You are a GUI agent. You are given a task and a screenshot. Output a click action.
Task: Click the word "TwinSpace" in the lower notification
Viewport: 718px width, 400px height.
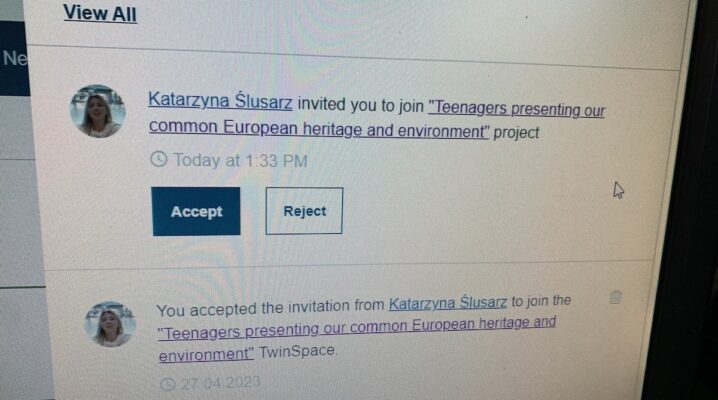tap(297, 351)
